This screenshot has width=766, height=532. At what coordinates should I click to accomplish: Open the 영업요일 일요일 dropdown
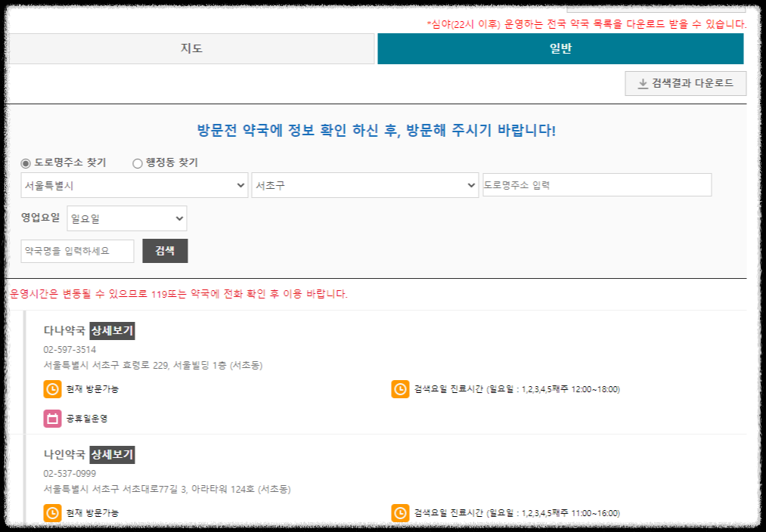[x=126, y=218]
